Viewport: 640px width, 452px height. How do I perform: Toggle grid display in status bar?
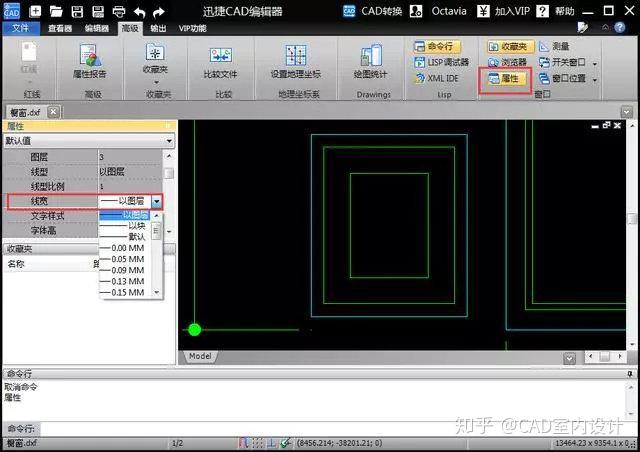point(258,443)
